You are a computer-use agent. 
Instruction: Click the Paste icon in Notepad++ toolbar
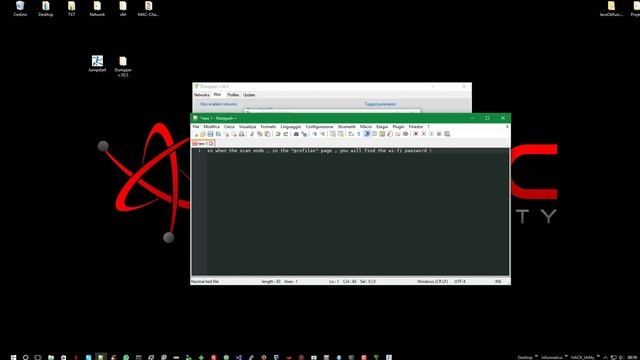click(267, 134)
